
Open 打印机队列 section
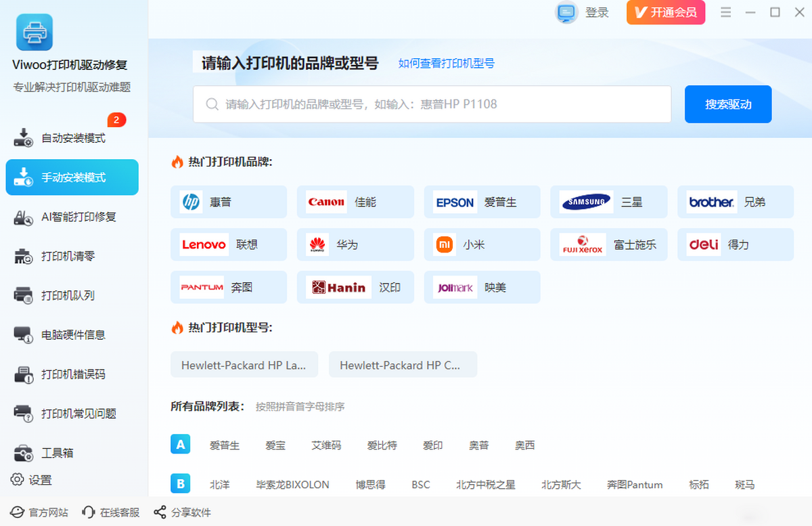(72, 295)
